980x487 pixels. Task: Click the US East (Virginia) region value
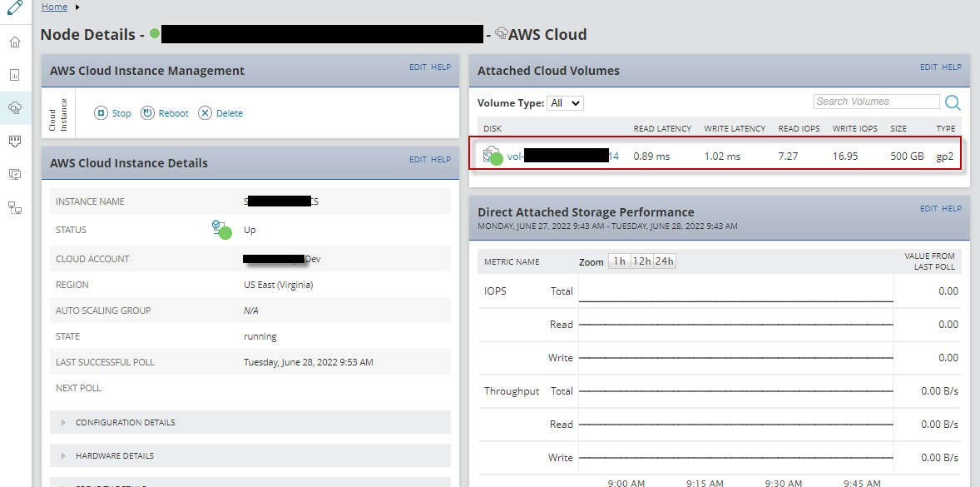click(278, 285)
